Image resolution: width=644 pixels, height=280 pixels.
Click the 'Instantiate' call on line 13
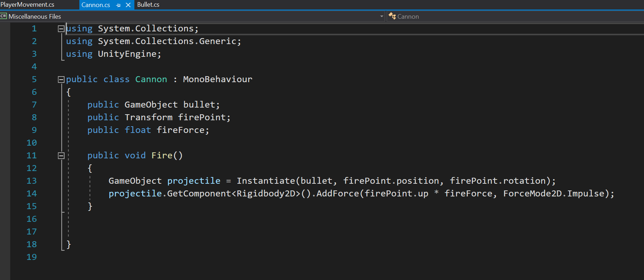coord(266,181)
